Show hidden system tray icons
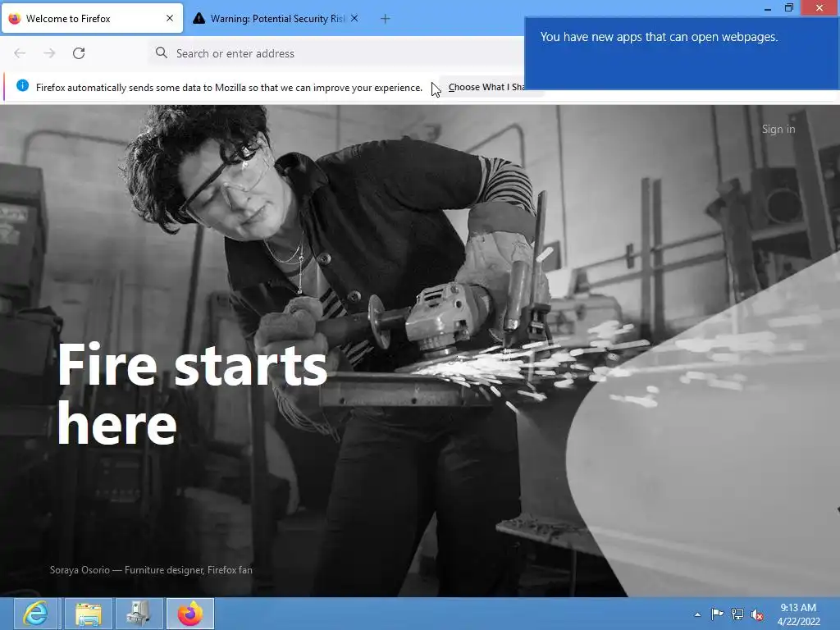Image resolution: width=840 pixels, height=630 pixels. tap(697, 614)
